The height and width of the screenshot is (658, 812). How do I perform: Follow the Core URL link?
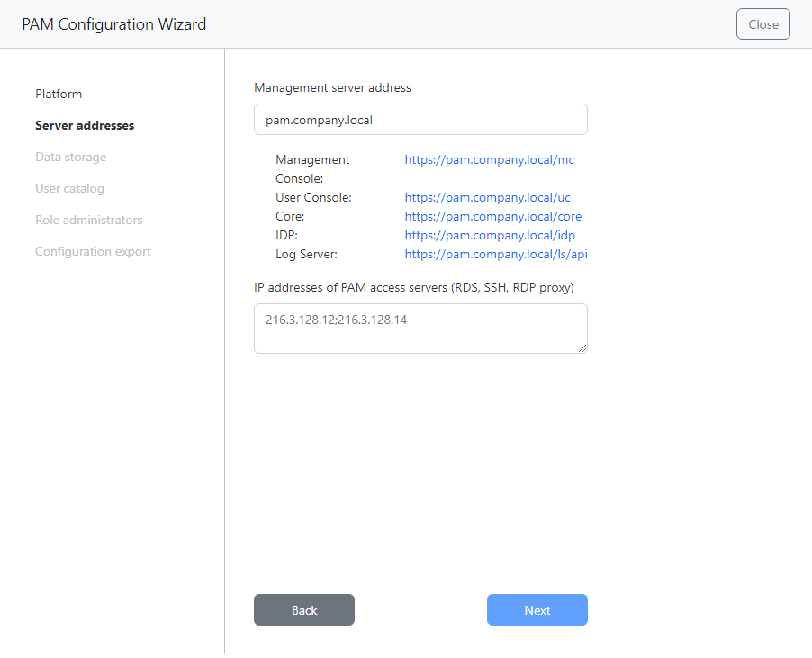coord(492,216)
